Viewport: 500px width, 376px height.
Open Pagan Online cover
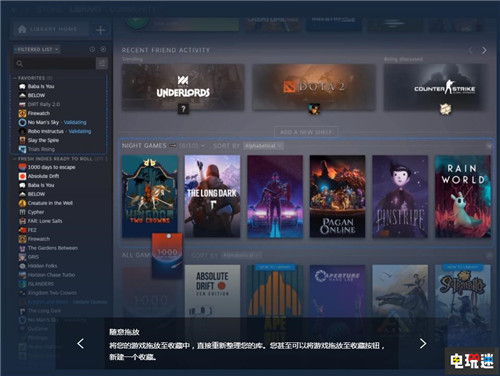337,196
